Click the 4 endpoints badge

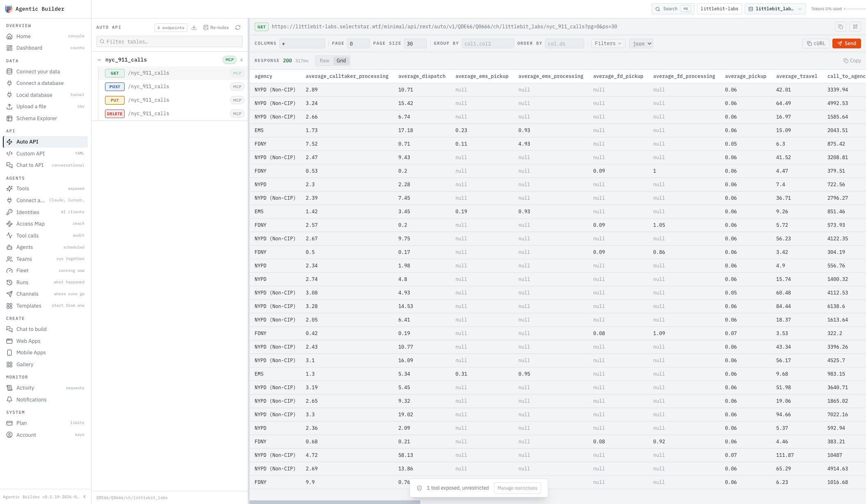[171, 27]
